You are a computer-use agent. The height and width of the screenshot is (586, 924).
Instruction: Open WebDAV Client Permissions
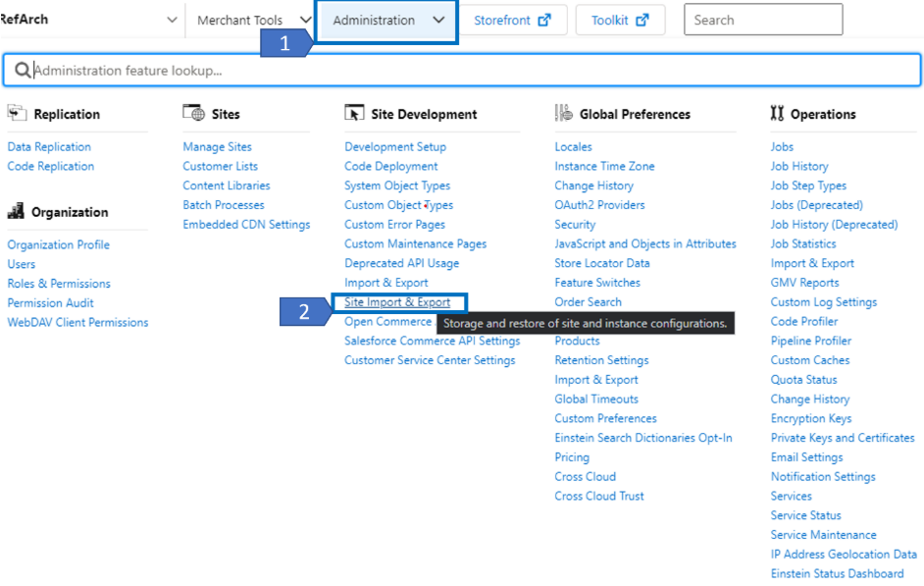[77, 323]
